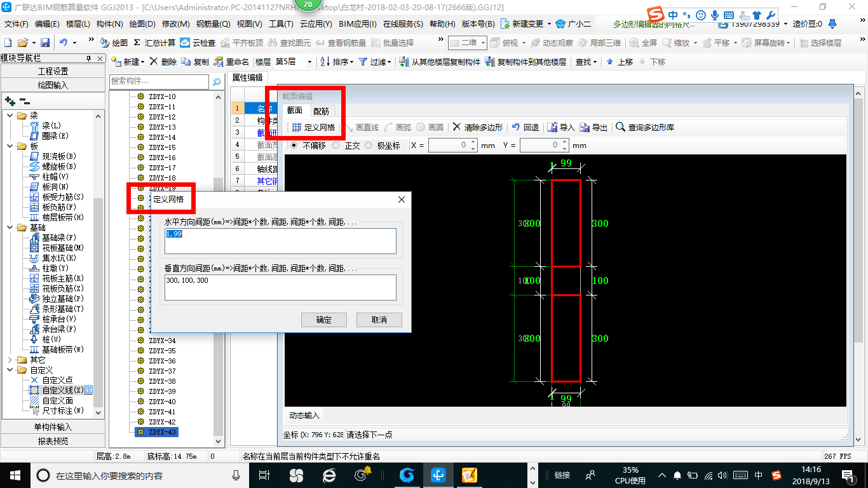Click the Sogou input method S icon
Viewport: 868px width, 488px height.
[x=655, y=14]
